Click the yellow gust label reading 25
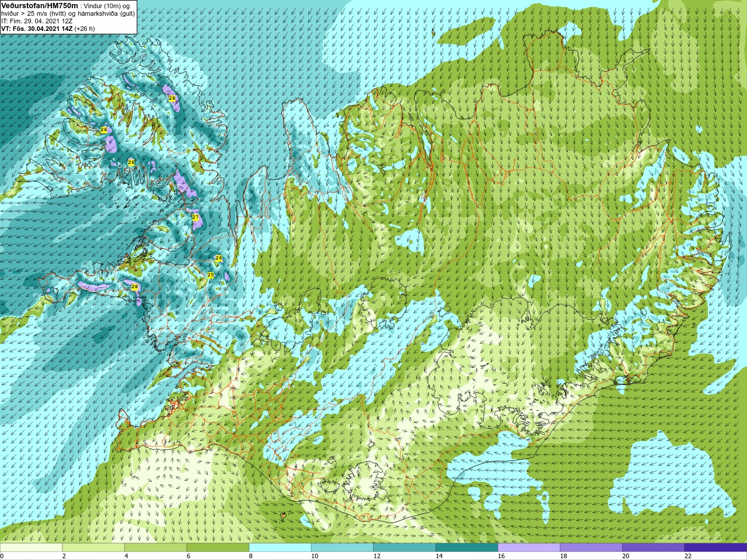Image resolution: width=747 pixels, height=560 pixels. pos(211,275)
